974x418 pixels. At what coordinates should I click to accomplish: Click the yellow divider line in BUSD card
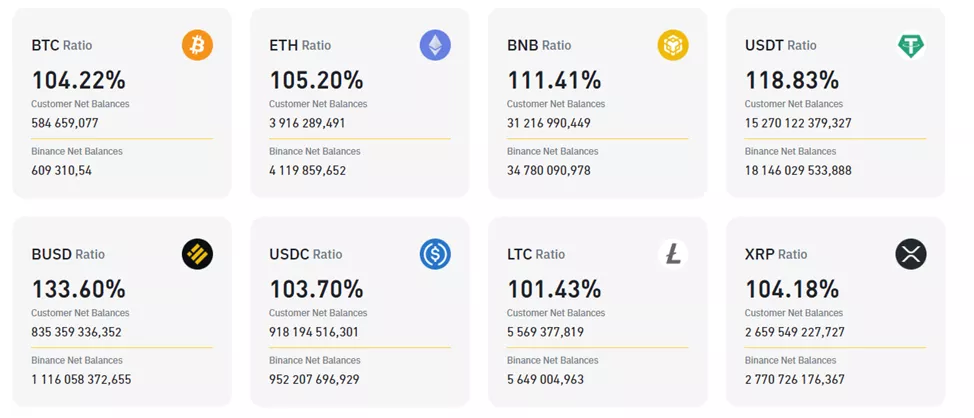coord(122,348)
